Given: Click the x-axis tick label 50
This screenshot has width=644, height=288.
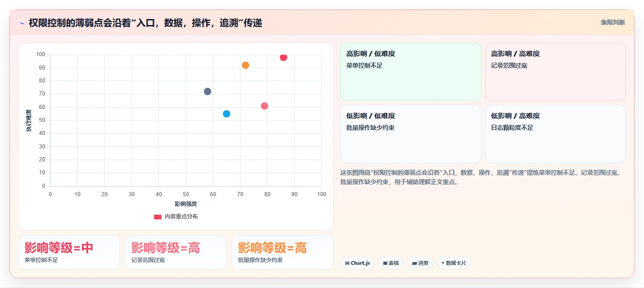Looking at the screenshot, I should point(186,194).
